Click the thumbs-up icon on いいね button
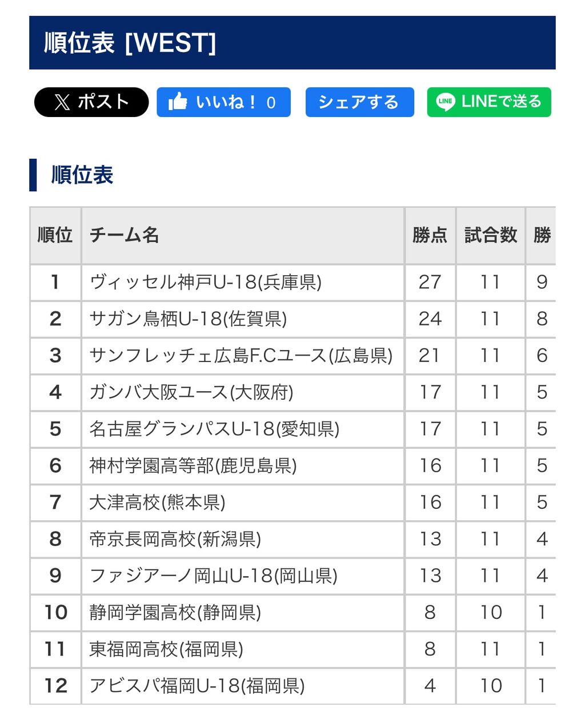This screenshot has height=728, width=585. click(x=178, y=102)
